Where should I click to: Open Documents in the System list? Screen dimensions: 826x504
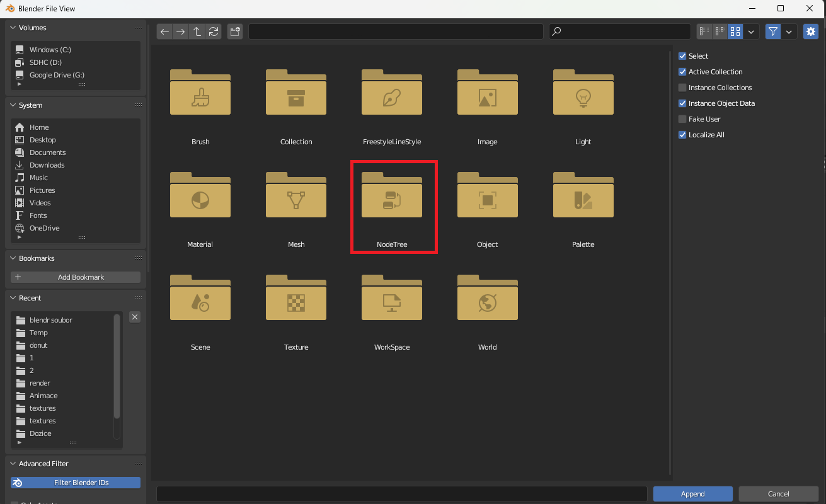pos(47,152)
